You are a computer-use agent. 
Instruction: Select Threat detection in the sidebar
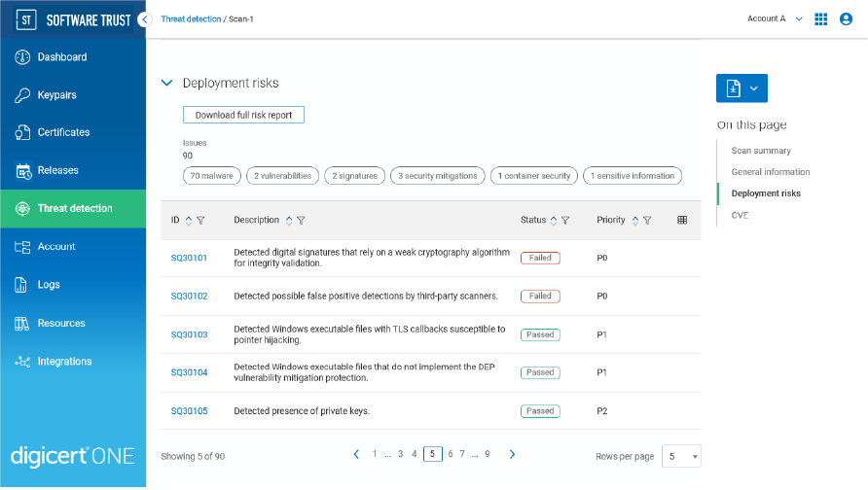73,208
